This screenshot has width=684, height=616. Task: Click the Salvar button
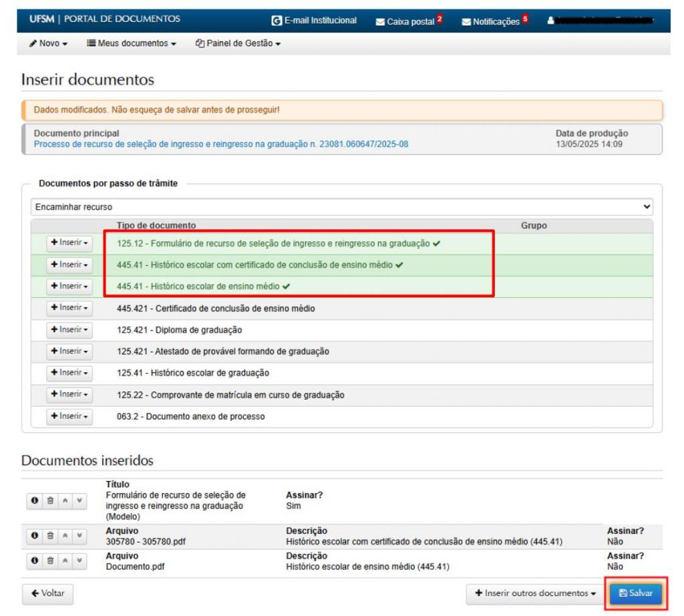point(635,593)
